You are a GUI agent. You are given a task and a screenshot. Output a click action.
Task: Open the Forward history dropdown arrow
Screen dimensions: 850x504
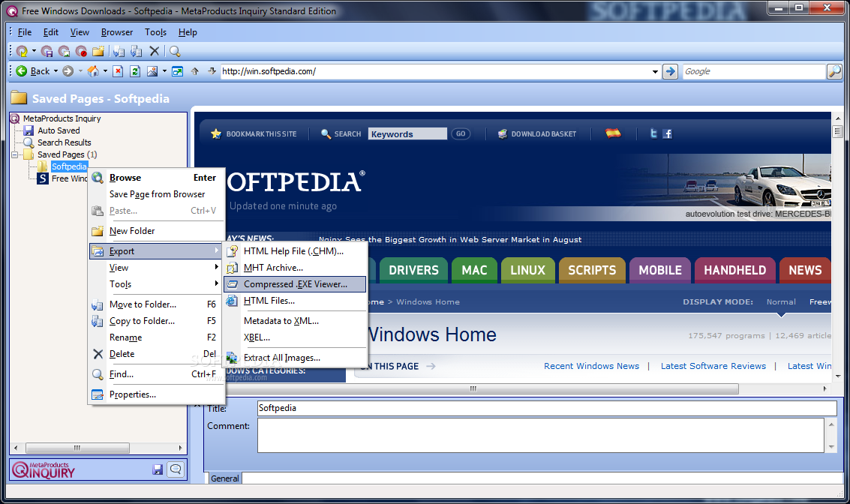(80, 71)
